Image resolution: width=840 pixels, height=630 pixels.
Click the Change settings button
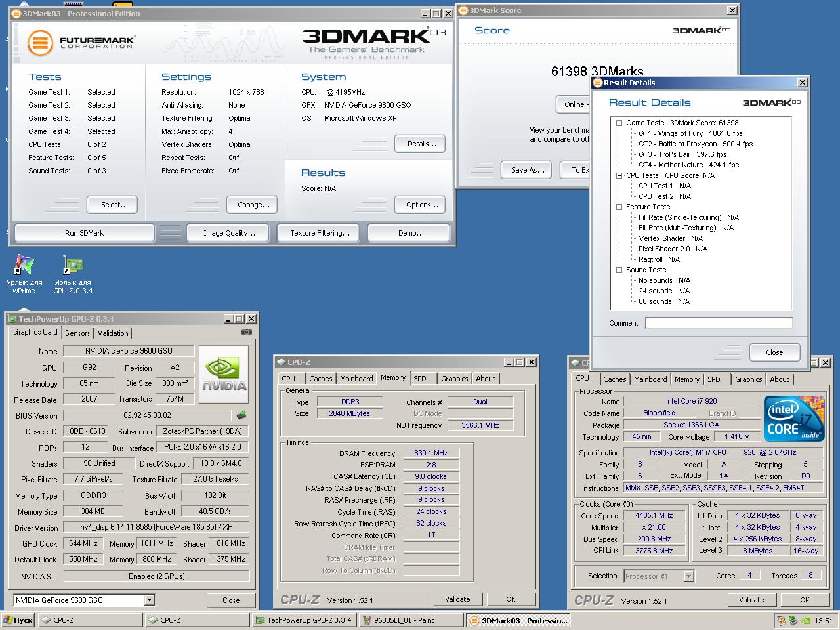(x=253, y=205)
